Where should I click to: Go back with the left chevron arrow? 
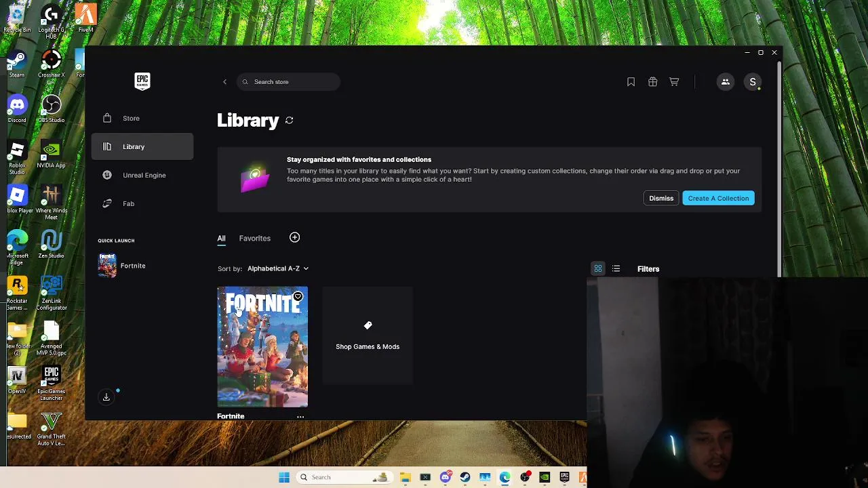[x=225, y=82]
